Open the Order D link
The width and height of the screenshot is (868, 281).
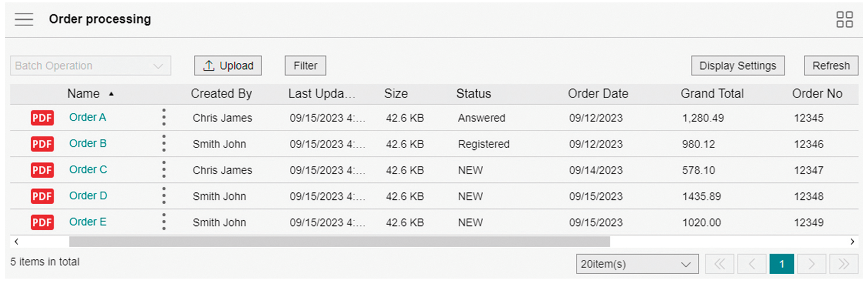(88, 196)
